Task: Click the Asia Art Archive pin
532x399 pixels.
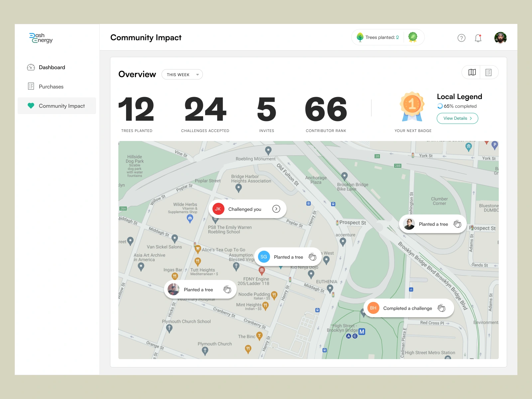Action: 141,267
